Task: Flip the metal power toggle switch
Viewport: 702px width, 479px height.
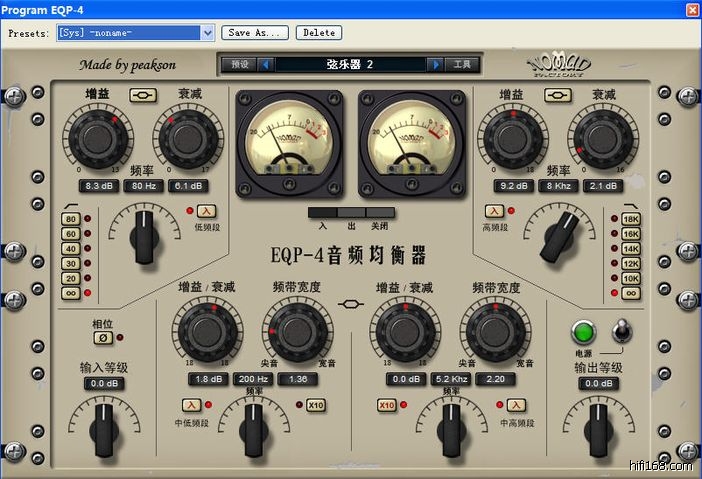Action: coord(621,331)
